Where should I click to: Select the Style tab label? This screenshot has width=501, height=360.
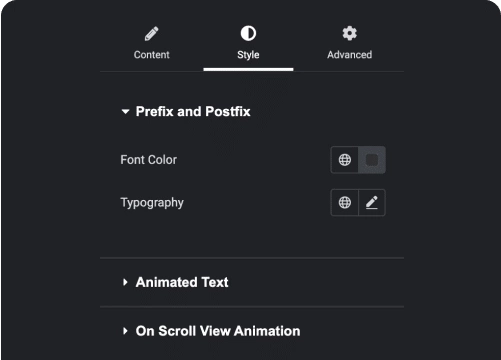tap(248, 55)
